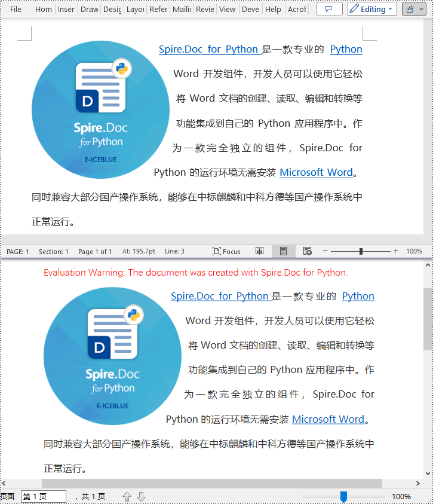This screenshot has height=504, width=433.
Task: Open the Acrobat ribbon tab
Action: [297, 10]
